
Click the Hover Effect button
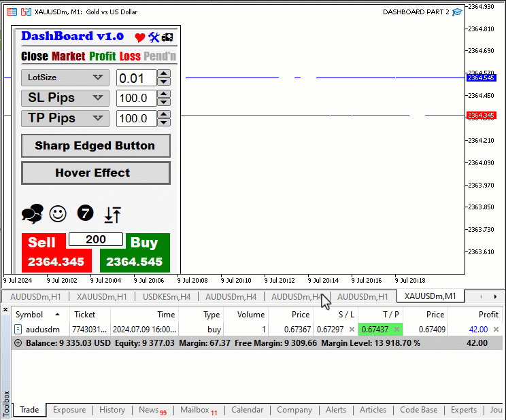[x=96, y=173]
